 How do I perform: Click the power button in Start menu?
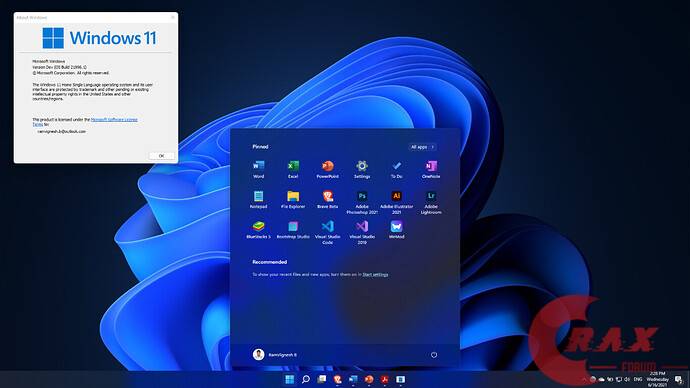click(x=434, y=355)
